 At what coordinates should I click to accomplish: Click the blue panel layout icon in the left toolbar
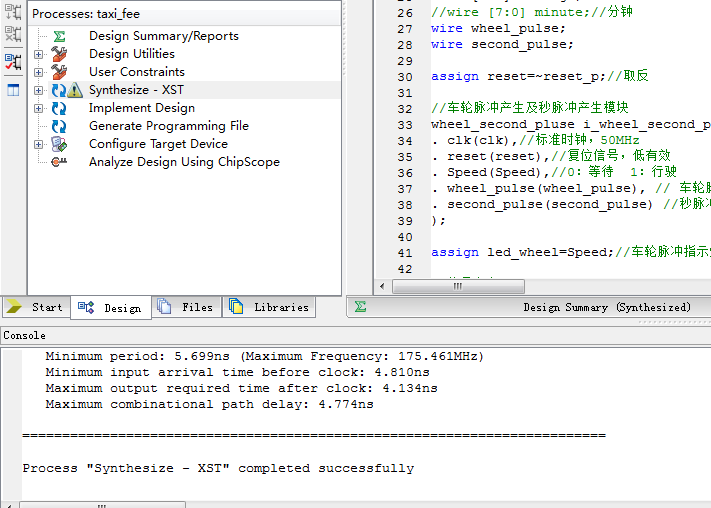pyautogui.click(x=13, y=90)
